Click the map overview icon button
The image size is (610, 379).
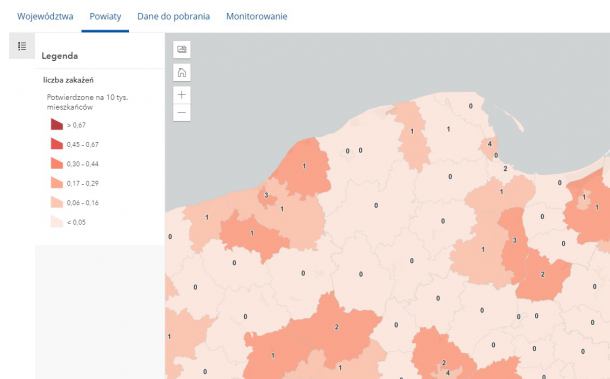[182, 49]
